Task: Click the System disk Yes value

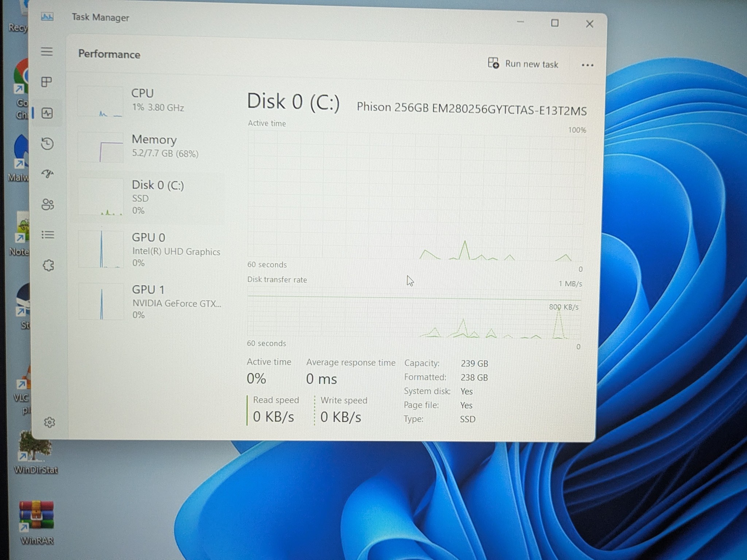Action: tap(467, 392)
